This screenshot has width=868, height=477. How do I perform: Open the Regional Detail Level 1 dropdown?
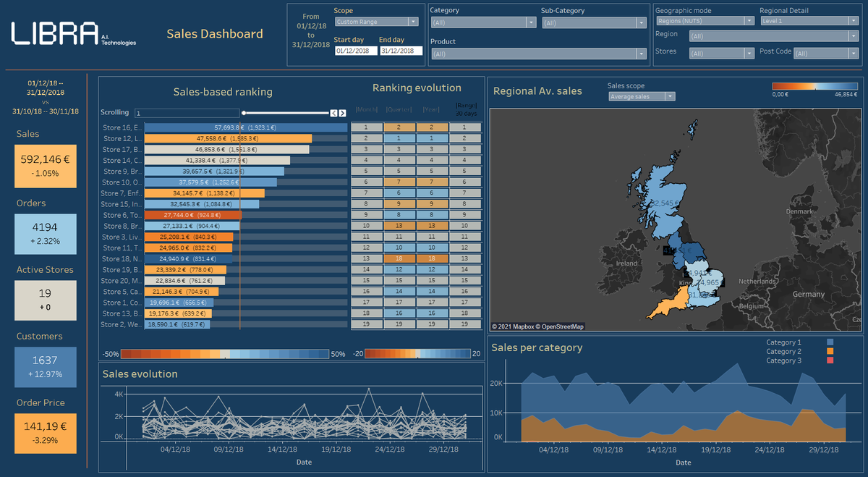(x=809, y=21)
